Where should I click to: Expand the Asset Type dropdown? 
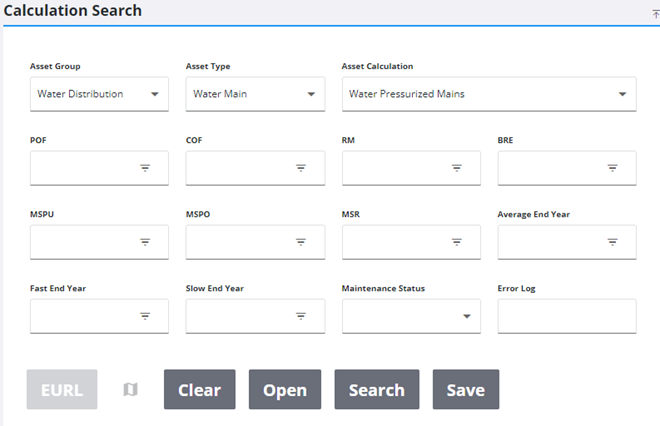(x=255, y=94)
